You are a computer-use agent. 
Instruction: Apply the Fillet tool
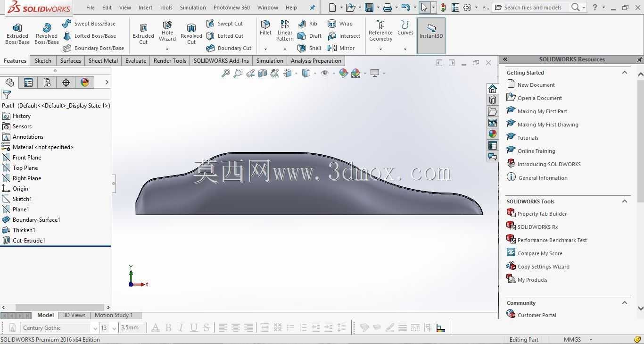point(265,28)
